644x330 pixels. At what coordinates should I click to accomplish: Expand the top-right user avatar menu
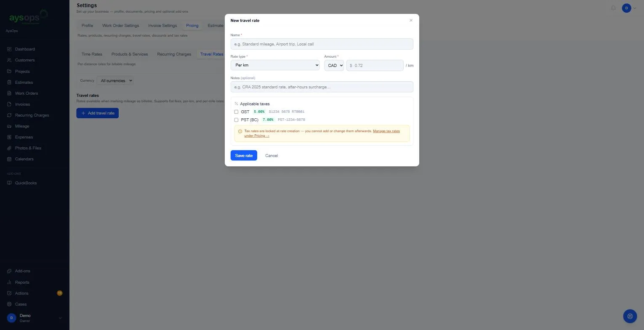[x=629, y=8]
